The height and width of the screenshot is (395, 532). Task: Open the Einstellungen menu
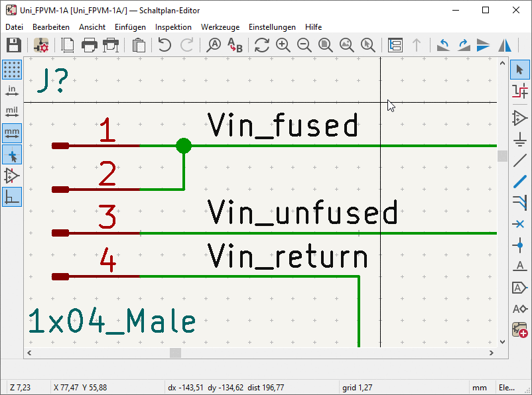(272, 27)
